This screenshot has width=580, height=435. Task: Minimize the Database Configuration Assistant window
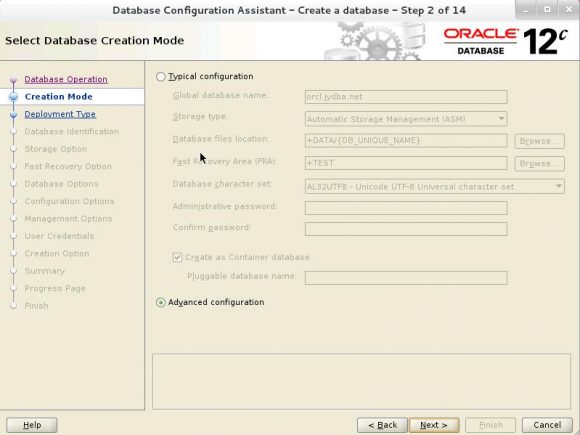[x=526, y=10]
